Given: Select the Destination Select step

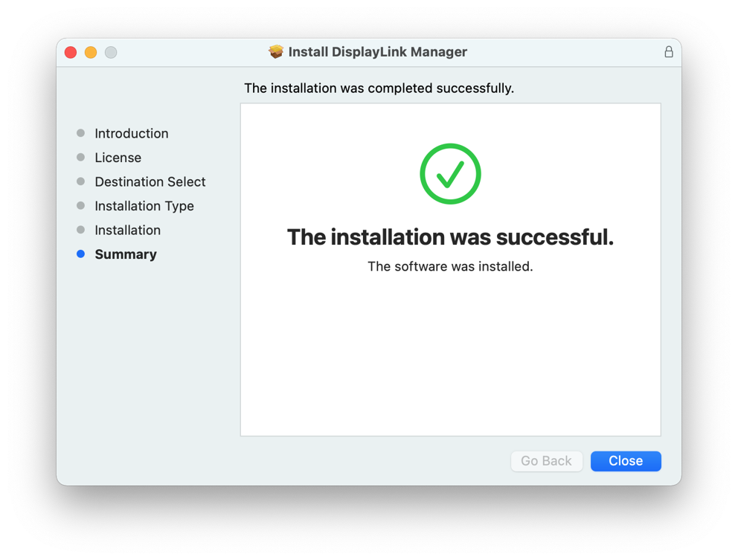Looking at the screenshot, I should click(150, 181).
